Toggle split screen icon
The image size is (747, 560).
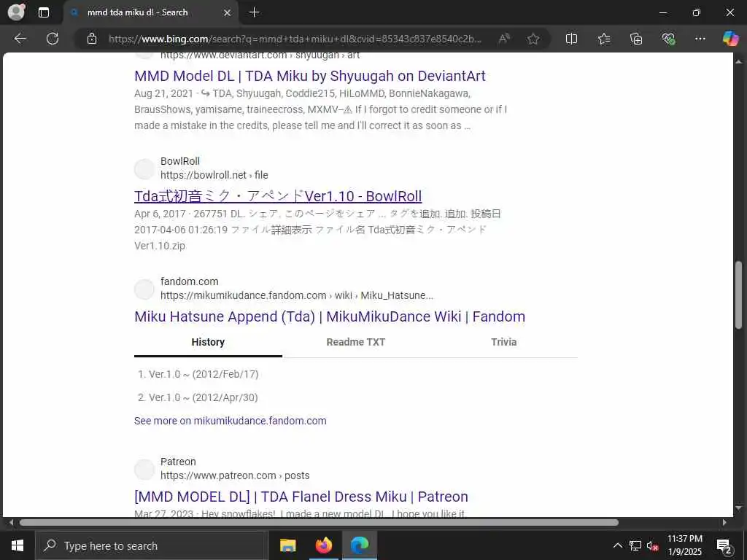click(571, 39)
